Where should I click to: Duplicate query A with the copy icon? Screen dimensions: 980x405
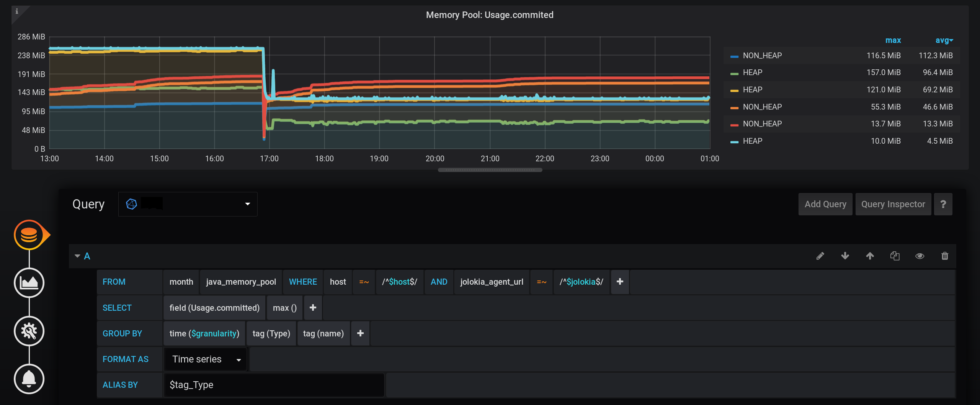click(x=895, y=256)
